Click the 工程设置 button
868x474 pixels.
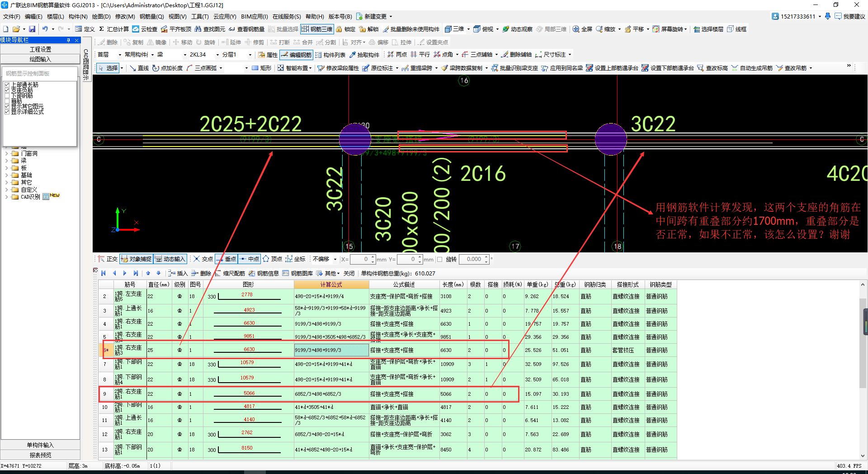[40, 49]
